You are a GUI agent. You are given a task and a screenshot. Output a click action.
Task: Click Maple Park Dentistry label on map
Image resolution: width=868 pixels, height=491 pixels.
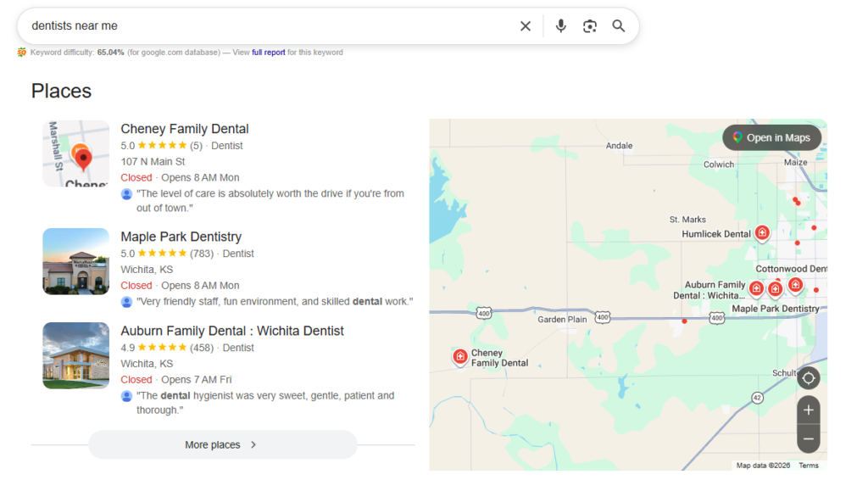pos(776,309)
